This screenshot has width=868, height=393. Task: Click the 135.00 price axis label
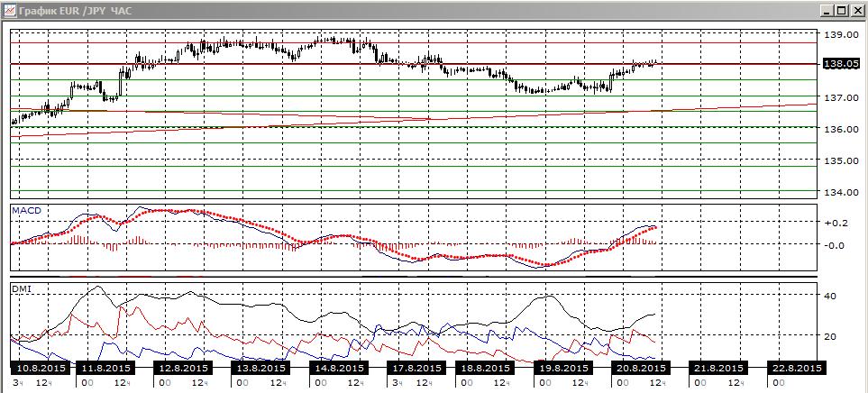pos(842,160)
